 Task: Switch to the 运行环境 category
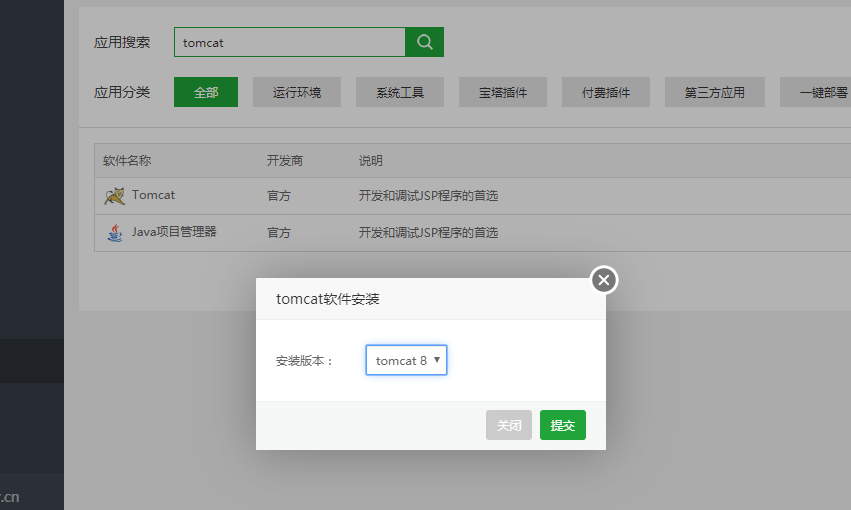(297, 92)
